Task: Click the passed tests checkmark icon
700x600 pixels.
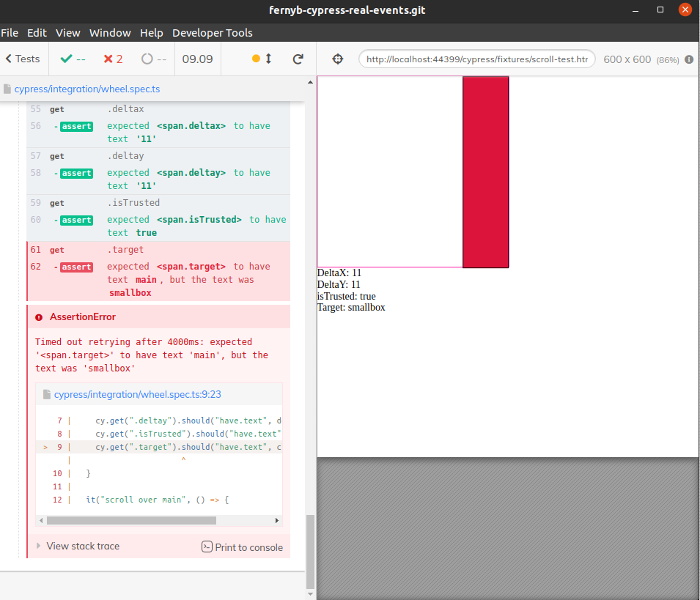Action: click(66, 59)
